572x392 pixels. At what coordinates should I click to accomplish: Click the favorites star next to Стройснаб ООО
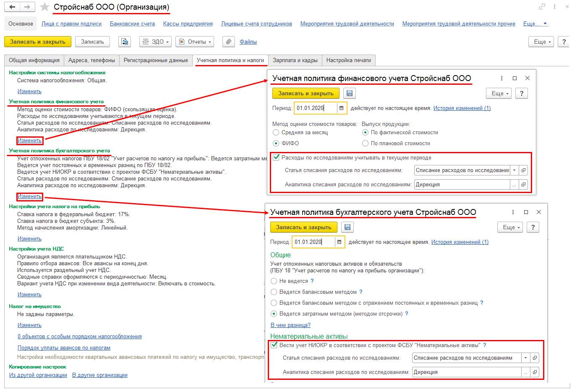pyautogui.click(x=44, y=7)
